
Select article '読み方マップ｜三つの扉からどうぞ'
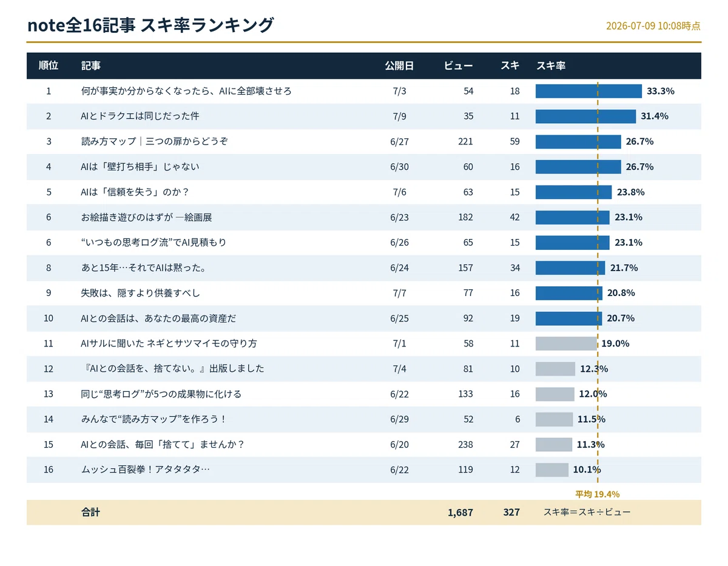[x=155, y=141]
